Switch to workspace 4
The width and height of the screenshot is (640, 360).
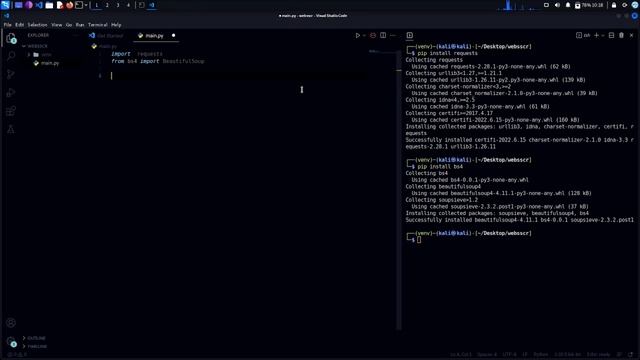click(128, 5)
